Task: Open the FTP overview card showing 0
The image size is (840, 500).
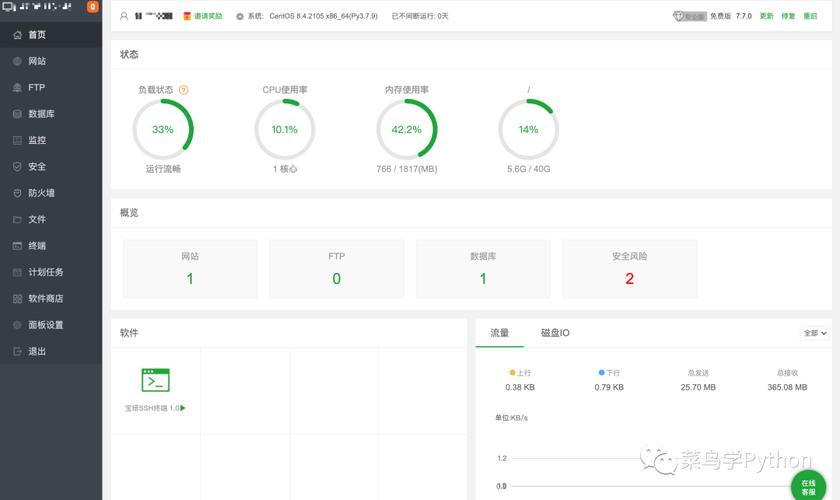Action: tap(336, 268)
